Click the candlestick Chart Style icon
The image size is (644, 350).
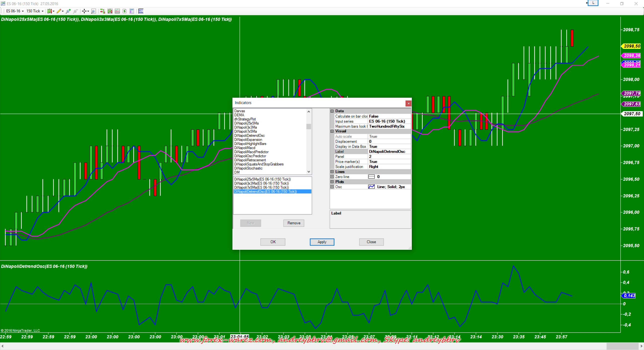pos(50,11)
